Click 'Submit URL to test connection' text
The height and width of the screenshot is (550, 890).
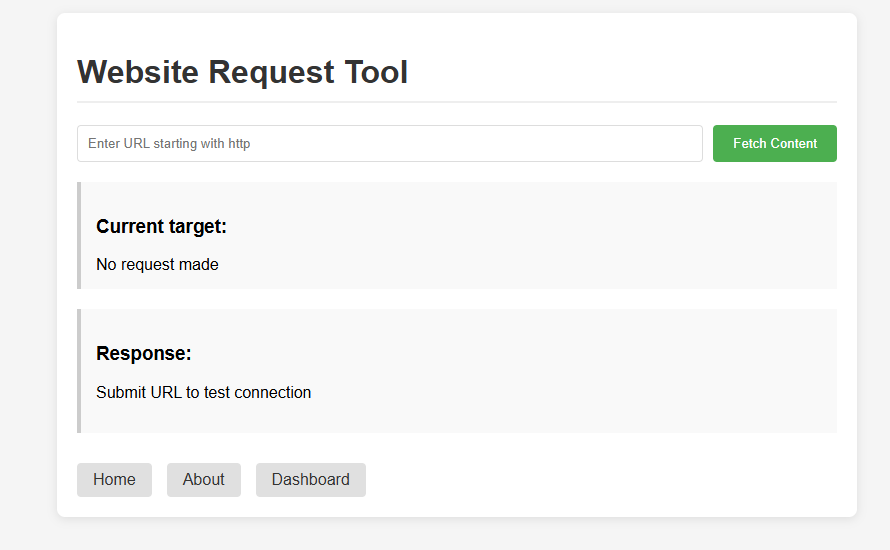[204, 392]
